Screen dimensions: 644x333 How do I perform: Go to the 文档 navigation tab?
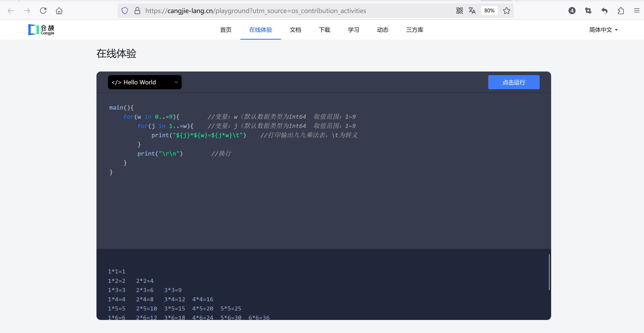click(x=295, y=30)
